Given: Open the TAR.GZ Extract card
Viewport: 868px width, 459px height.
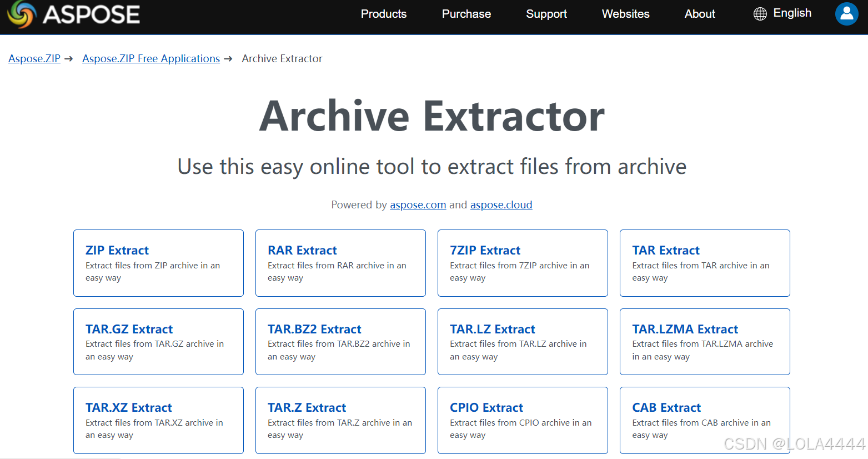Looking at the screenshot, I should 158,342.
